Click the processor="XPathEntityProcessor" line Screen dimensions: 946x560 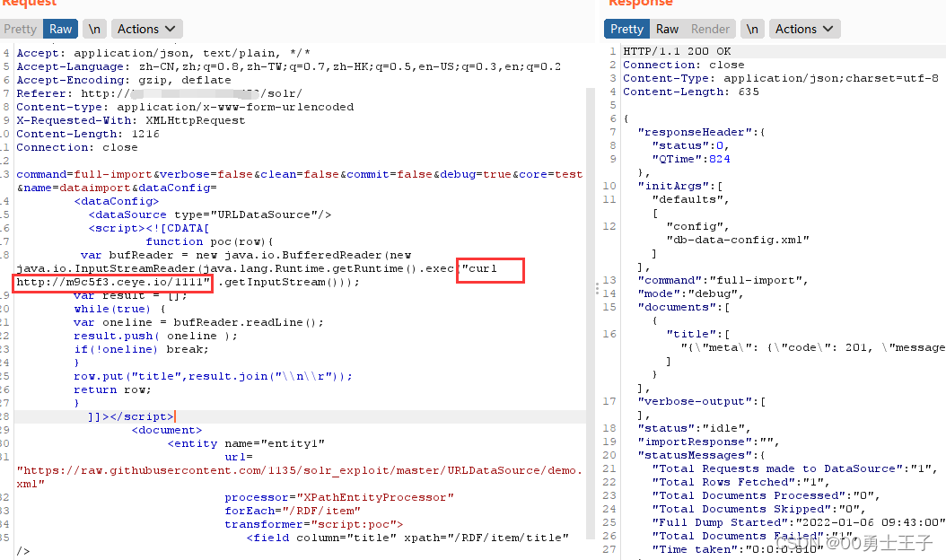coord(339,498)
